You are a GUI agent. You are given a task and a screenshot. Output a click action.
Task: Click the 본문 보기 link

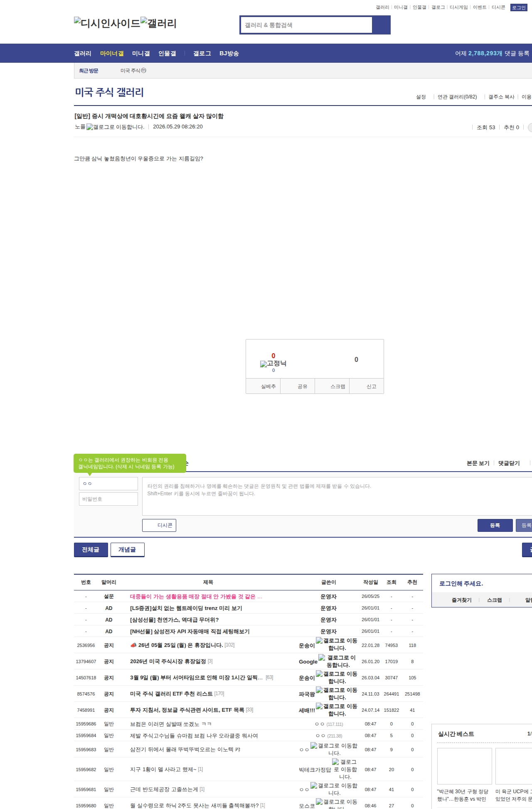click(x=478, y=463)
